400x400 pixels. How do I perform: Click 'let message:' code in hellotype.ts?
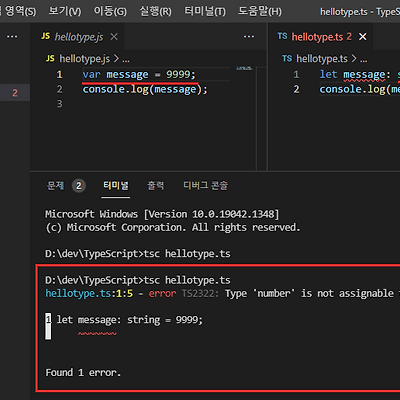coord(355,74)
